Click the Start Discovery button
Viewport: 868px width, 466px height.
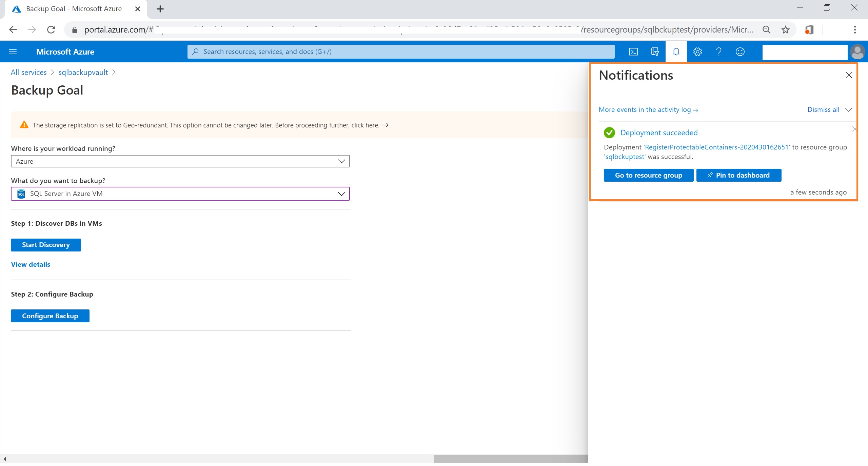click(46, 245)
